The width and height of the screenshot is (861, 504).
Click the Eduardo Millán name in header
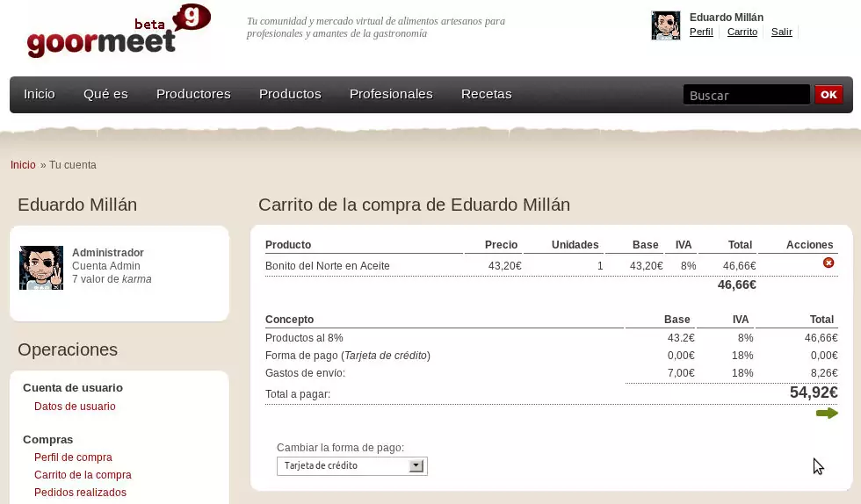[727, 17]
